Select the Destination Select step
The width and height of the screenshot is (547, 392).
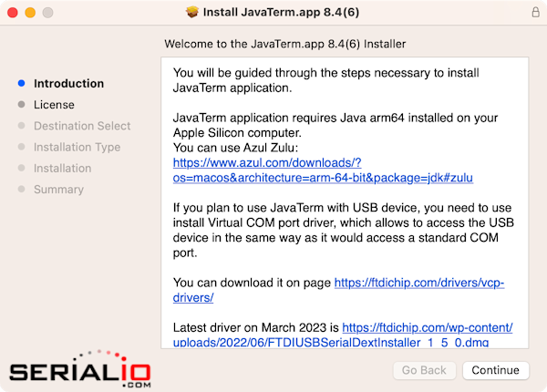pyautogui.click(x=82, y=126)
